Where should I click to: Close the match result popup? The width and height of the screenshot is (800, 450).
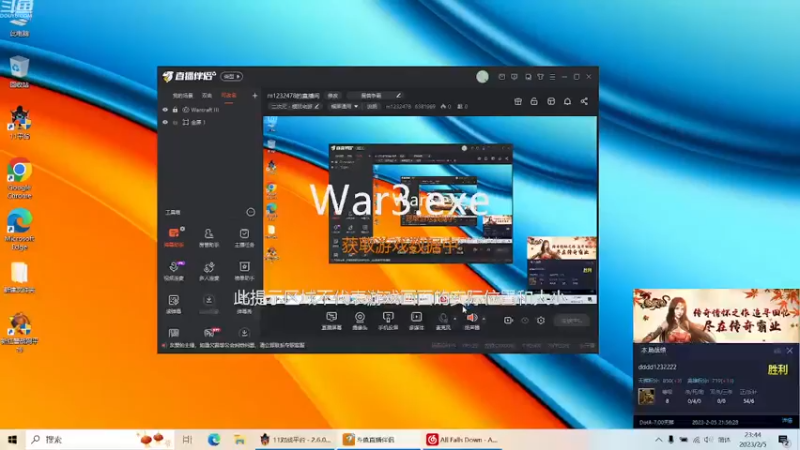point(790,351)
